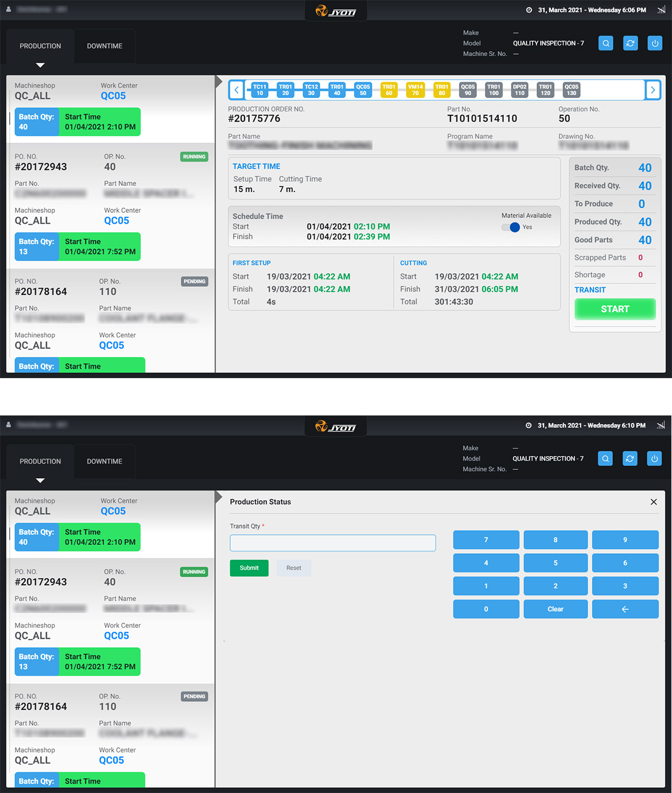Close the Production Status panel
The image size is (672, 793).
click(x=654, y=502)
